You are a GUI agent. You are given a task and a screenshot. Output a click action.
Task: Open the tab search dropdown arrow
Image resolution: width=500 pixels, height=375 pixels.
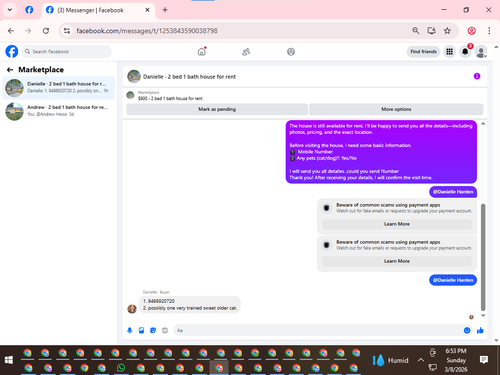point(10,10)
